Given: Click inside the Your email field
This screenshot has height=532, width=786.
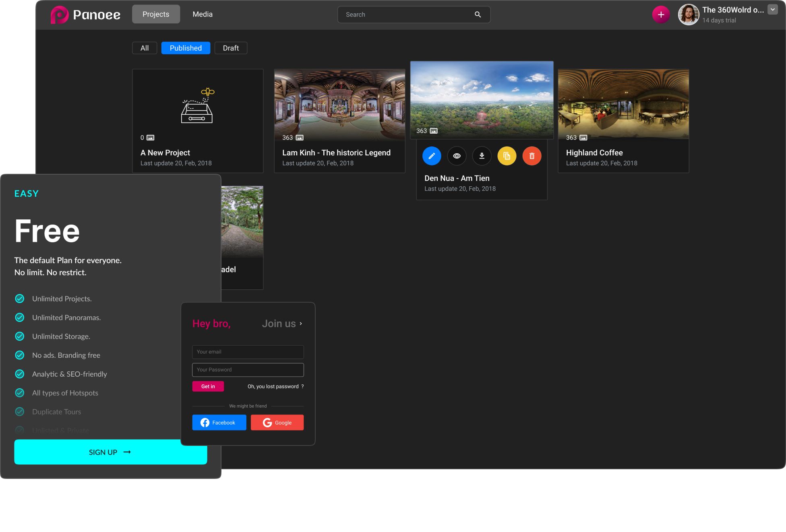Looking at the screenshot, I should [x=248, y=352].
